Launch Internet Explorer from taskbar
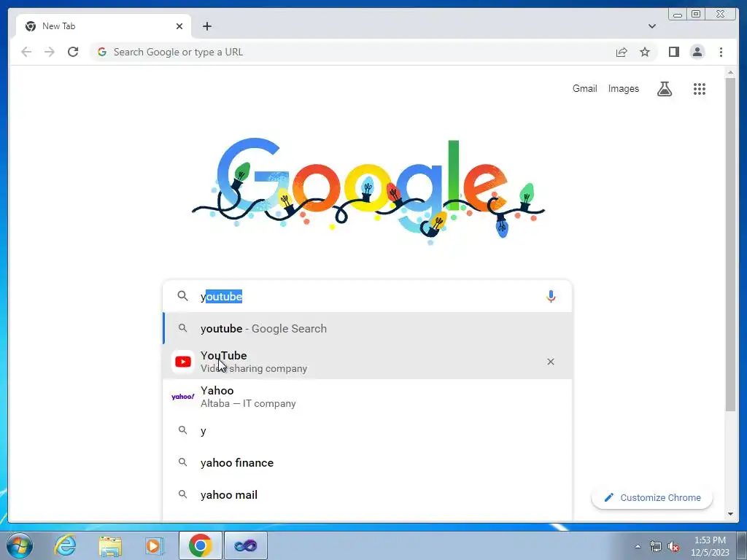747x560 pixels. pos(65,545)
